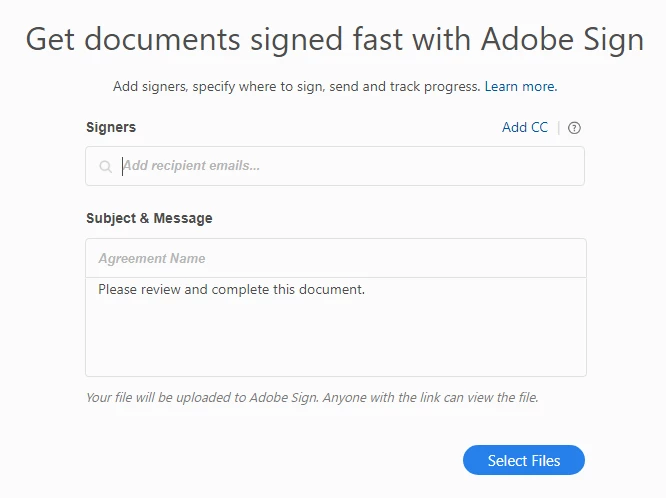The height and width of the screenshot is (498, 666).
Task: Click the words 'Adobe Sign' in the heading
Action: [x=562, y=40]
